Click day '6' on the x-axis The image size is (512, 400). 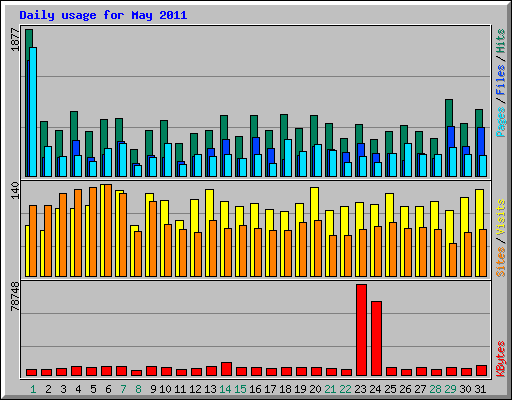(108, 389)
